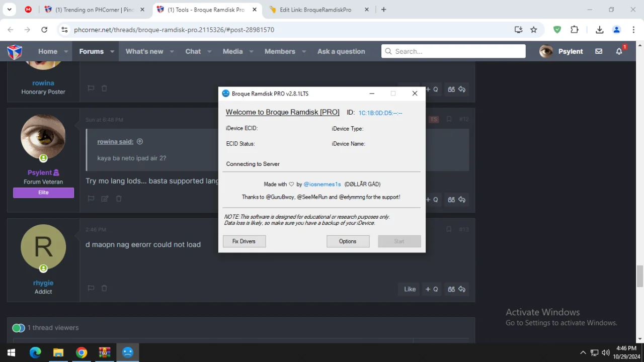Screen dimensions: 644x362
Task: Click reply arrow in Psylent's post
Action: [x=462, y=200]
